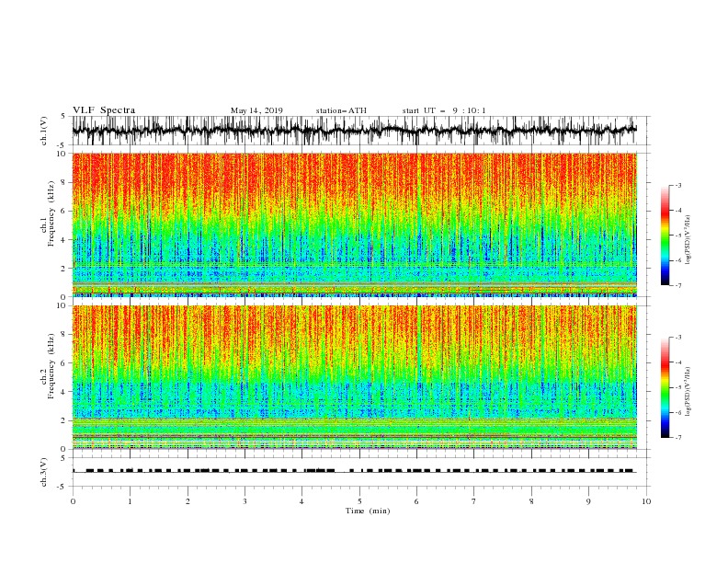Click time axis tick label "9"
Image resolution: width=728 pixels, height=563 pixels.
(588, 501)
